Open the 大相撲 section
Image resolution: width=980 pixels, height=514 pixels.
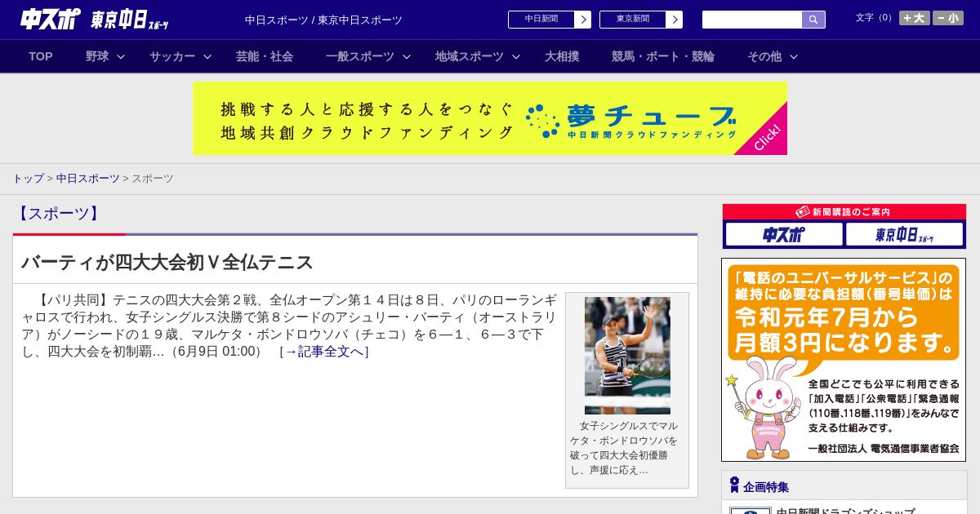pyautogui.click(x=562, y=56)
